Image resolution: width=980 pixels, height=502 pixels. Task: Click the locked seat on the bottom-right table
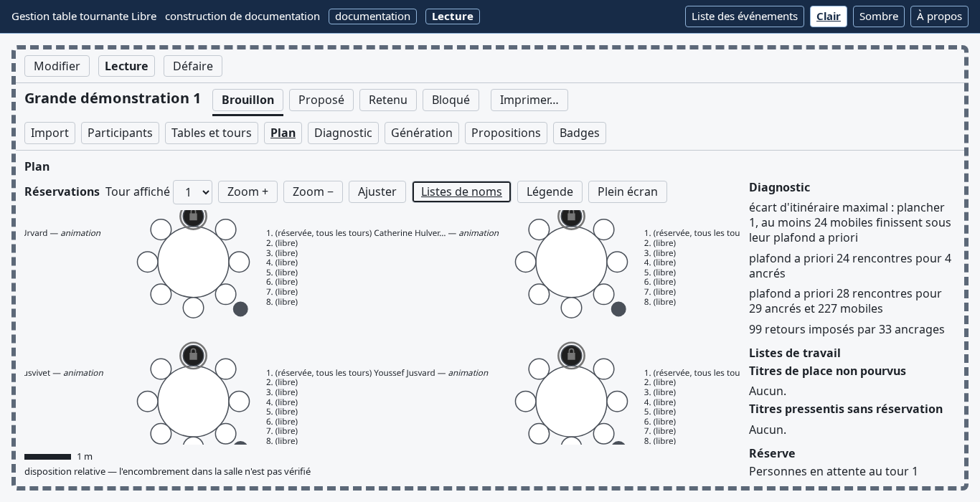(x=571, y=355)
